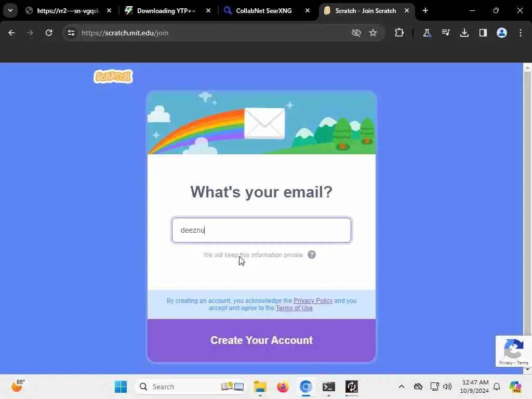Viewport: 532px width, 399px height.
Task: Open the Chromium browser taskbar icon
Action: click(x=305, y=387)
